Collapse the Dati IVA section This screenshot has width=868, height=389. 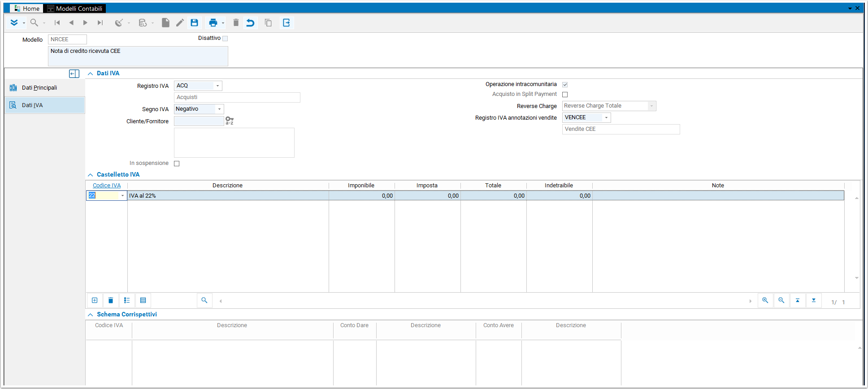[x=91, y=73]
